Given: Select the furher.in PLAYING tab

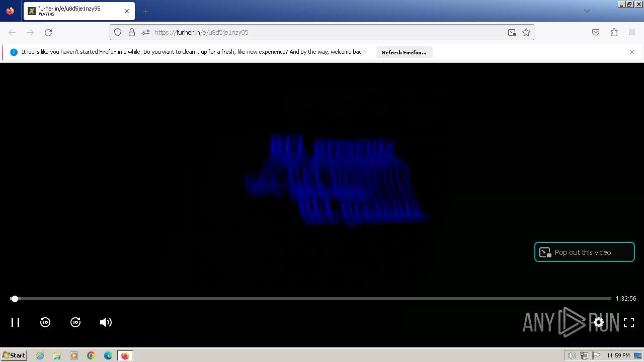Looking at the screenshot, I should pos(79,11).
